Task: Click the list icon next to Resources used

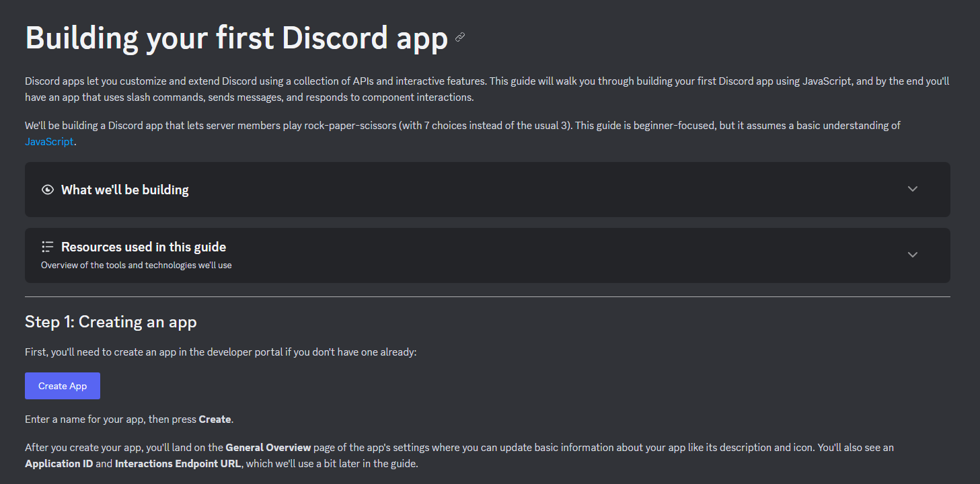Action: point(47,246)
